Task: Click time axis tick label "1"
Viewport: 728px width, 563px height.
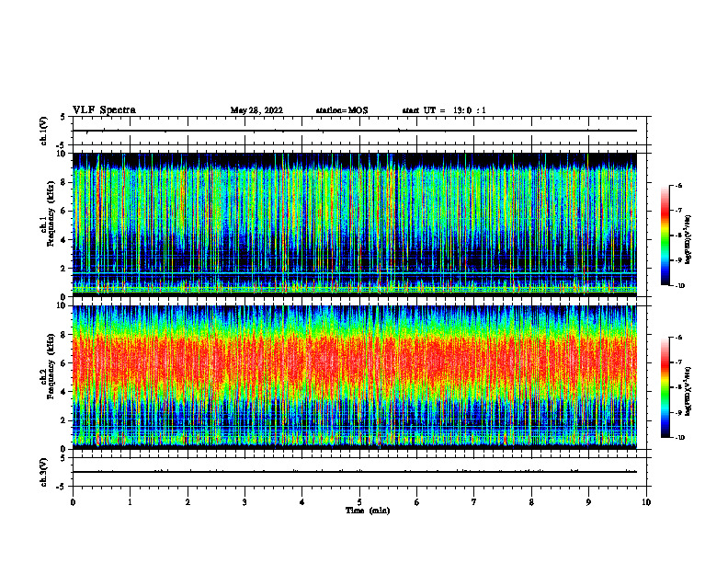Action: tap(130, 502)
